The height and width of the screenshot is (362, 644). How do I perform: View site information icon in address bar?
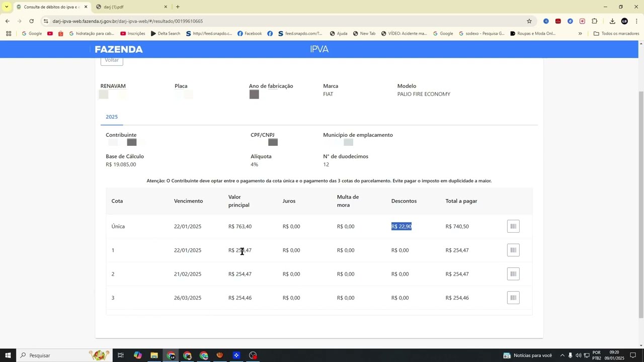tap(46, 21)
